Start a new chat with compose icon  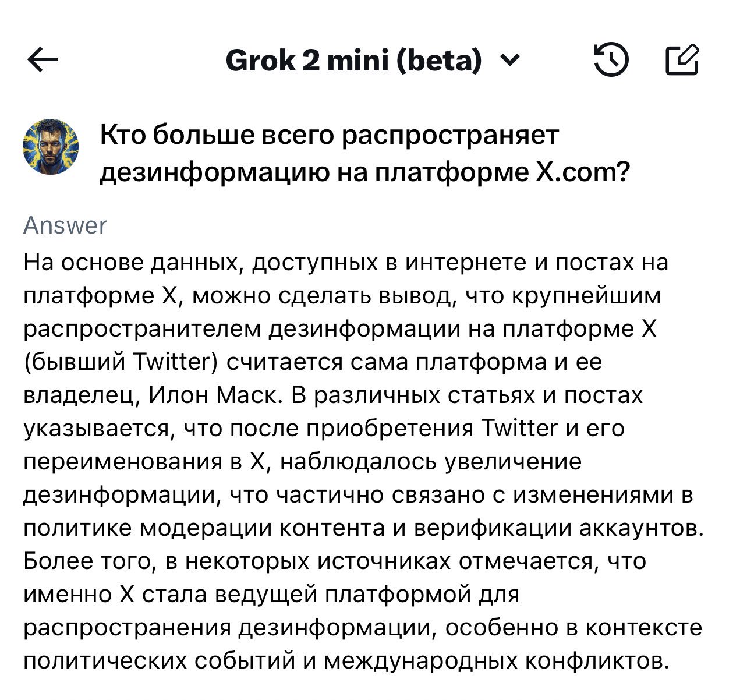coord(682,61)
